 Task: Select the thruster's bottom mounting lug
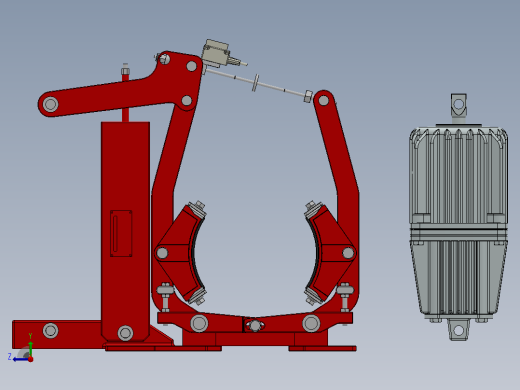click(458, 330)
